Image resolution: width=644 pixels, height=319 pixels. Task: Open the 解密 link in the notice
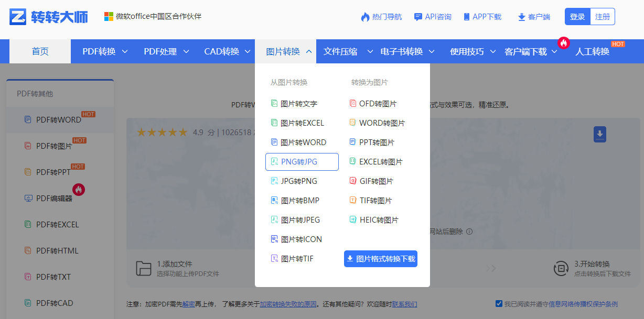(188, 303)
